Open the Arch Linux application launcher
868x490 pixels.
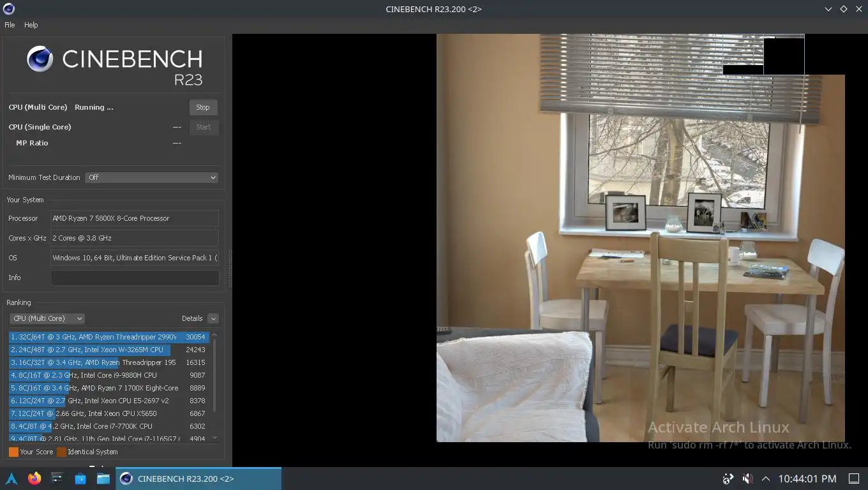[11, 479]
